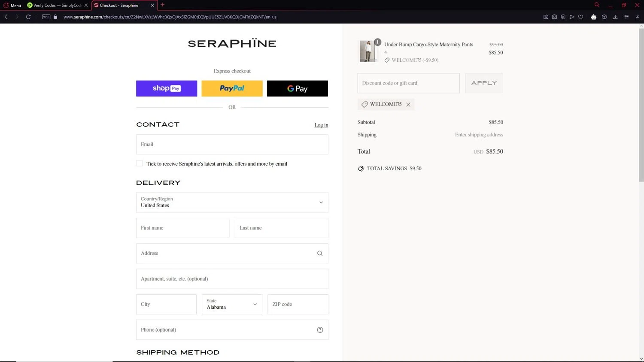Image resolution: width=644 pixels, height=362 pixels.
Task: Close the Checkout - Seraphine tab
Action: tap(152, 5)
